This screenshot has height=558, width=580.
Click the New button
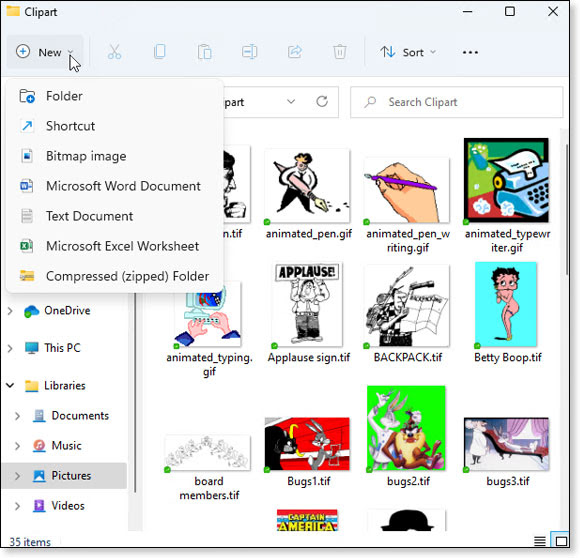(x=44, y=53)
